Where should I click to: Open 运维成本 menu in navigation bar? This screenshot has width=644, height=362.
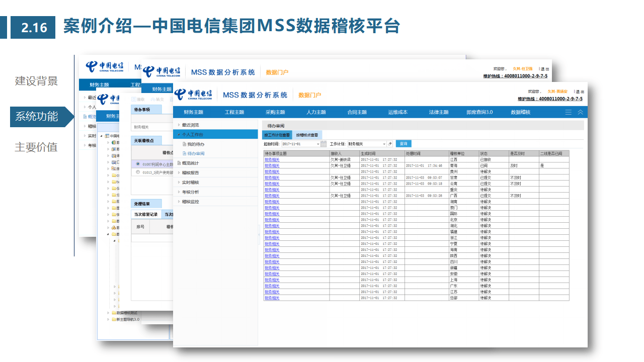(397, 112)
